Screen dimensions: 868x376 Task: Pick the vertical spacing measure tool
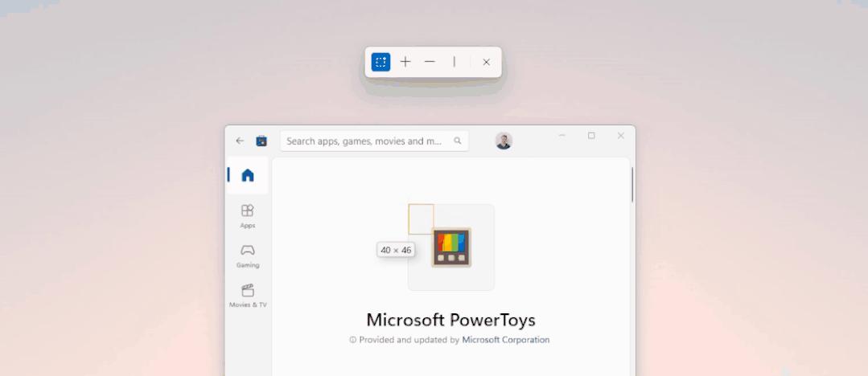[454, 62]
